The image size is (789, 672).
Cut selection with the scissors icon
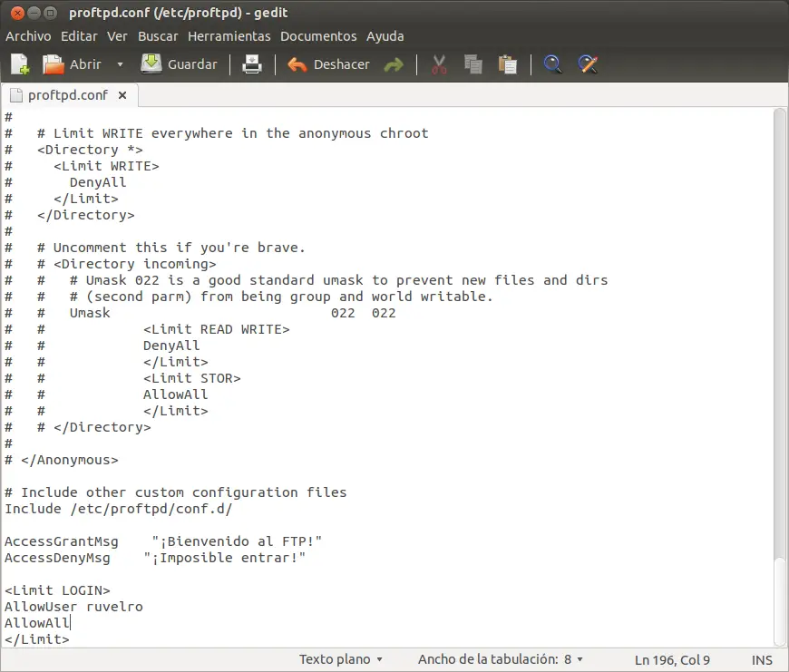click(x=439, y=64)
